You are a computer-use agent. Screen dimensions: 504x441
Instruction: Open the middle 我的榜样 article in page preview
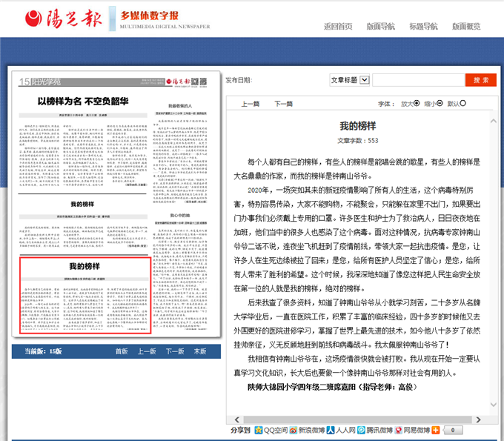(82, 204)
